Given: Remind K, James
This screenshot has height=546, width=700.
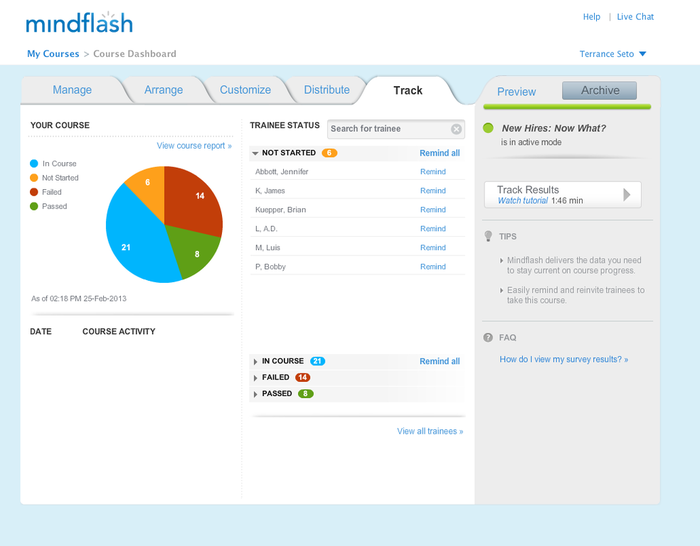Looking at the screenshot, I should coord(433,191).
